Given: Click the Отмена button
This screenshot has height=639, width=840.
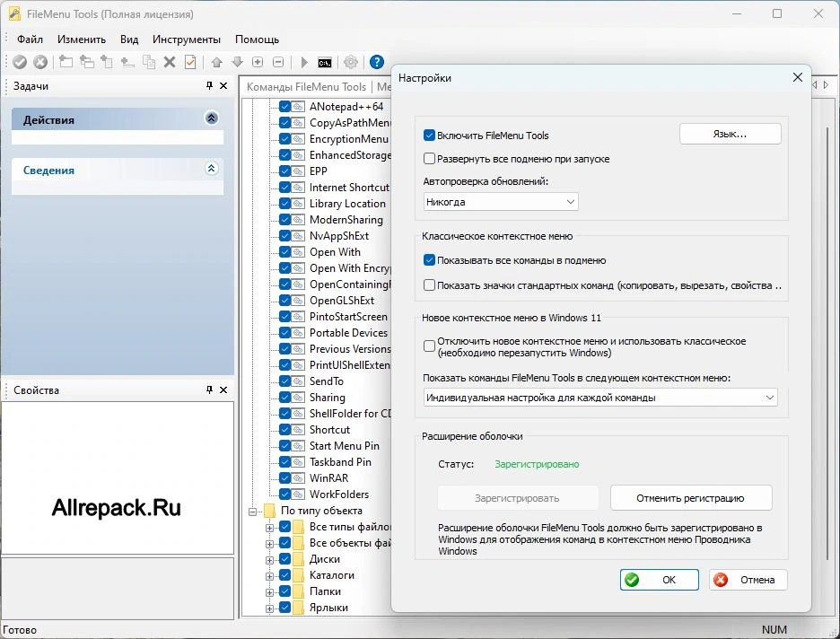Looking at the screenshot, I should coord(748,580).
